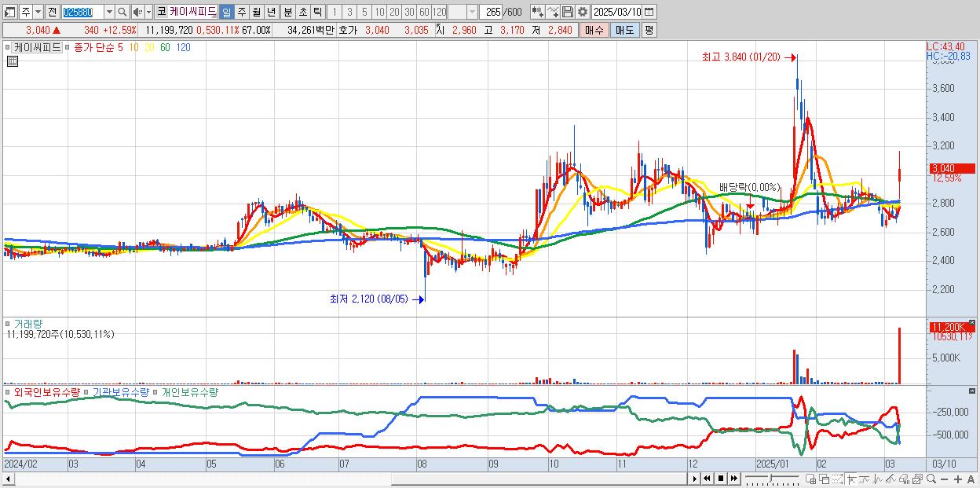Click the speaker sound icon
The height and width of the screenshot is (488, 980).
tap(137, 12)
